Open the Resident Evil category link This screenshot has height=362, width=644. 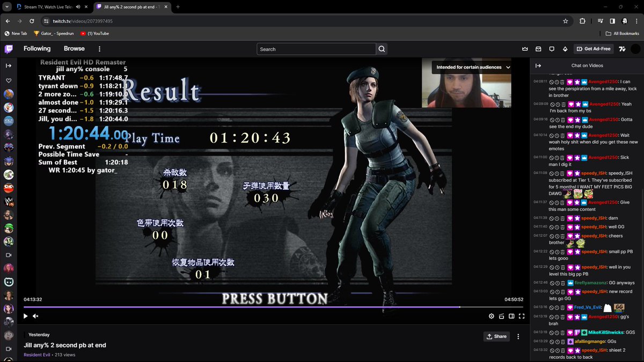pyautogui.click(x=36, y=354)
